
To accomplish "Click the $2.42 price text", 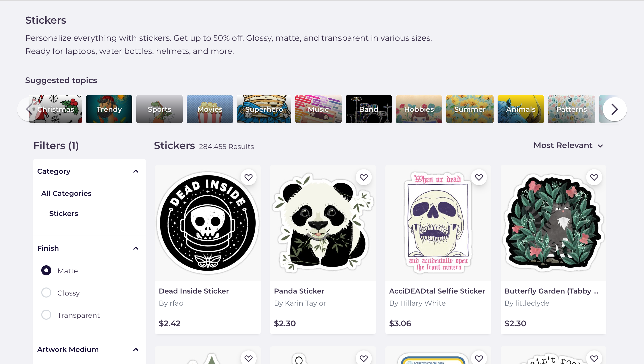I will point(170,323).
